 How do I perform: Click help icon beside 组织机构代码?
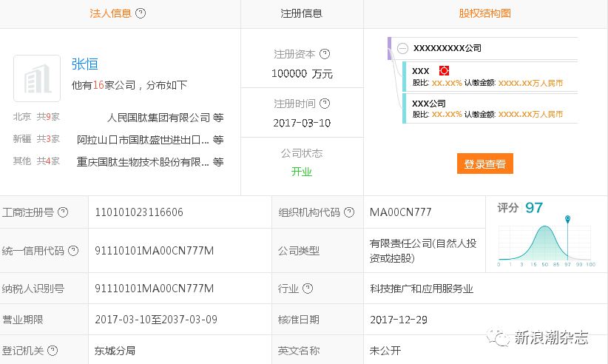coord(351,212)
